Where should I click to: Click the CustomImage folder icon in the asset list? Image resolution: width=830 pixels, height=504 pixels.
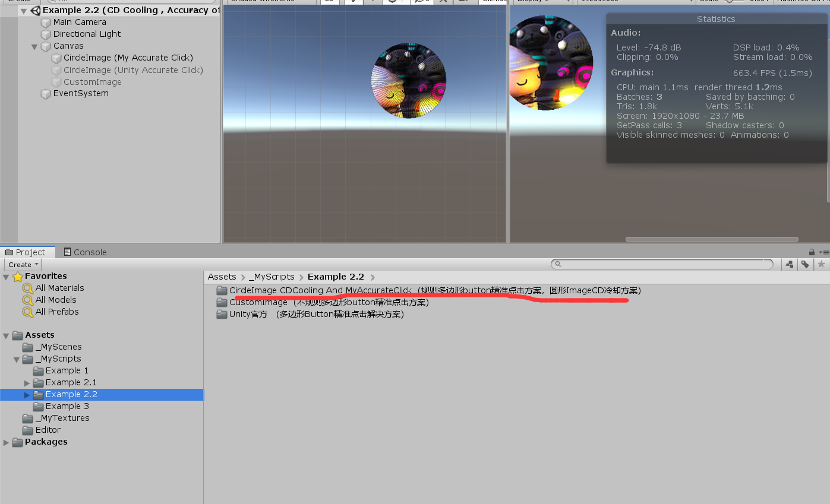222,302
